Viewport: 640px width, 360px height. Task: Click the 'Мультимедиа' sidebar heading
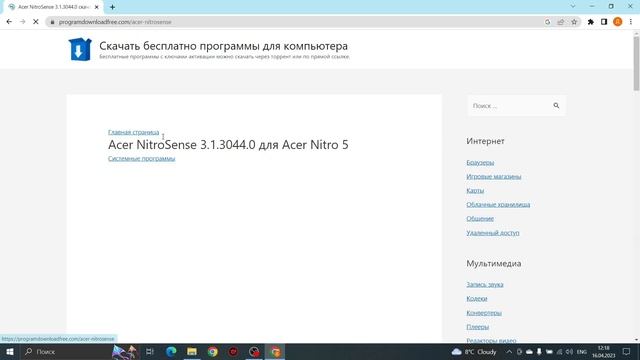pyautogui.click(x=493, y=263)
